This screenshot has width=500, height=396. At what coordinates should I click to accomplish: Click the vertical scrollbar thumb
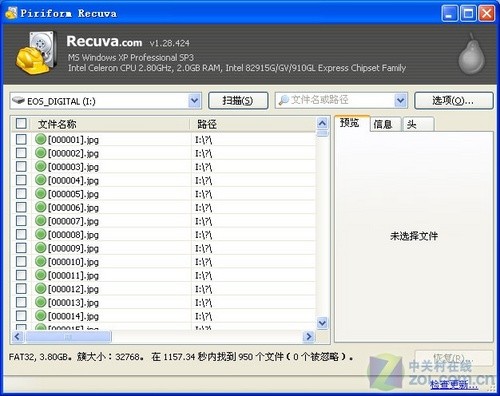click(322, 133)
